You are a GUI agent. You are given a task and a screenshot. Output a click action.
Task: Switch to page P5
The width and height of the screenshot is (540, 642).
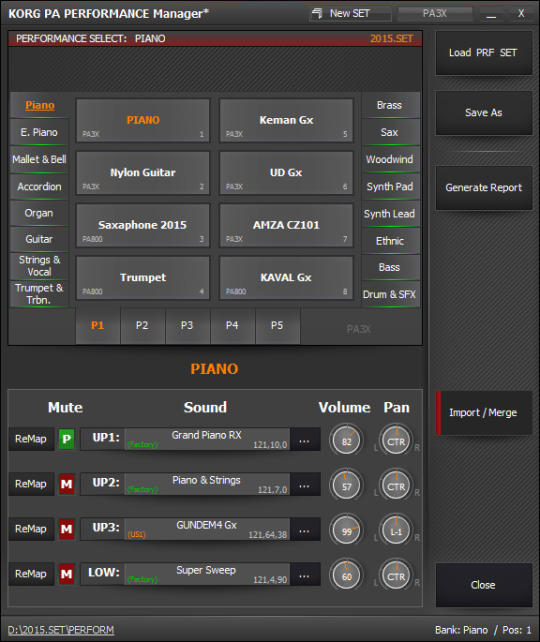click(x=278, y=326)
